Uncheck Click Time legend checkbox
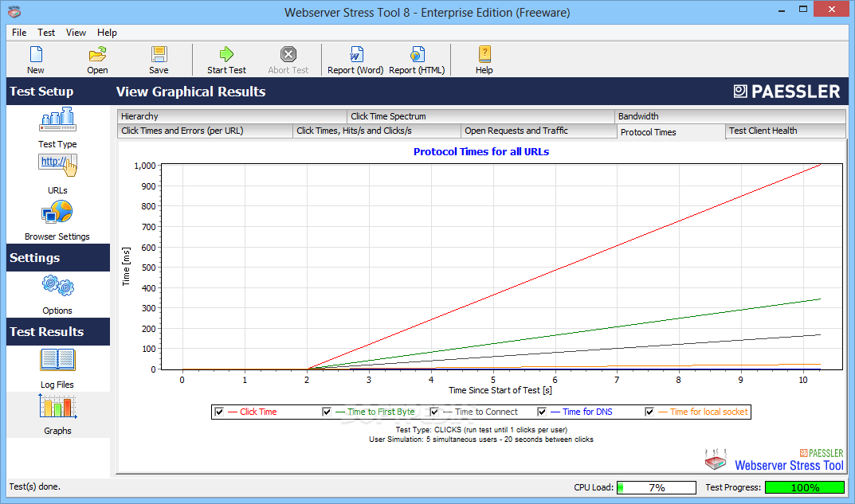This screenshot has height=504, width=855. [x=219, y=412]
